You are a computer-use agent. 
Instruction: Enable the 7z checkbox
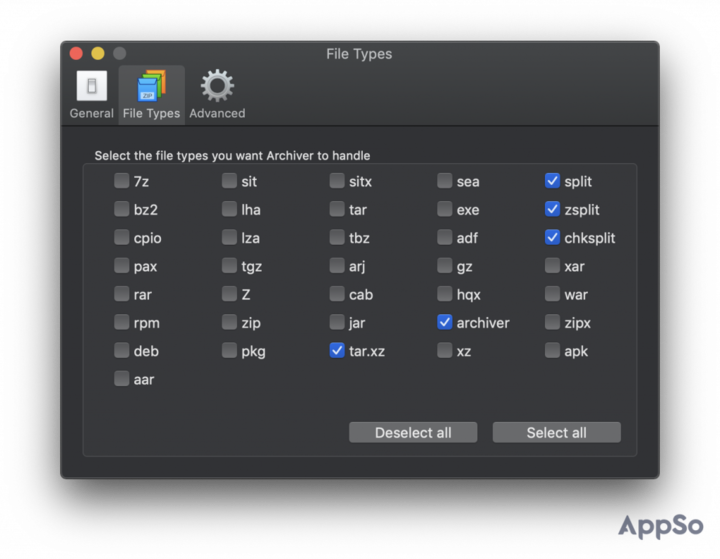(x=122, y=181)
